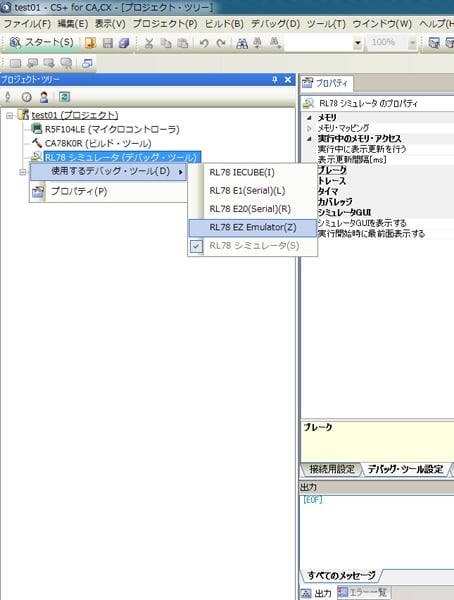Click the fourth icon in second toolbar row
The width and height of the screenshot is (454, 600).
click(x=66, y=63)
